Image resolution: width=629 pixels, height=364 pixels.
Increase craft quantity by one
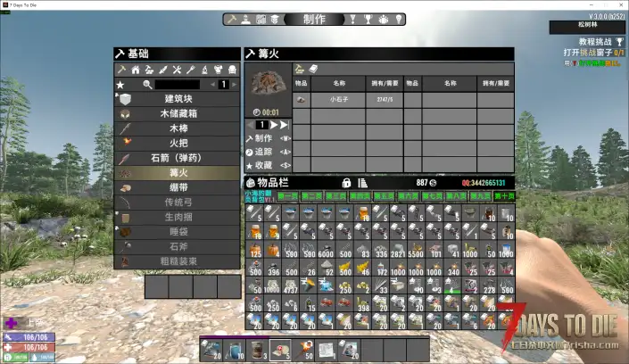click(274, 125)
